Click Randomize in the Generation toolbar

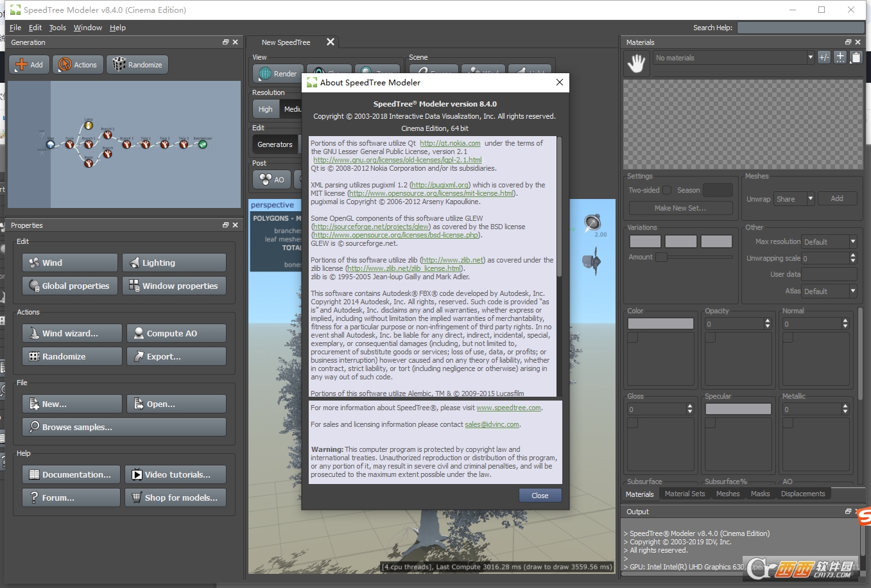click(x=137, y=64)
